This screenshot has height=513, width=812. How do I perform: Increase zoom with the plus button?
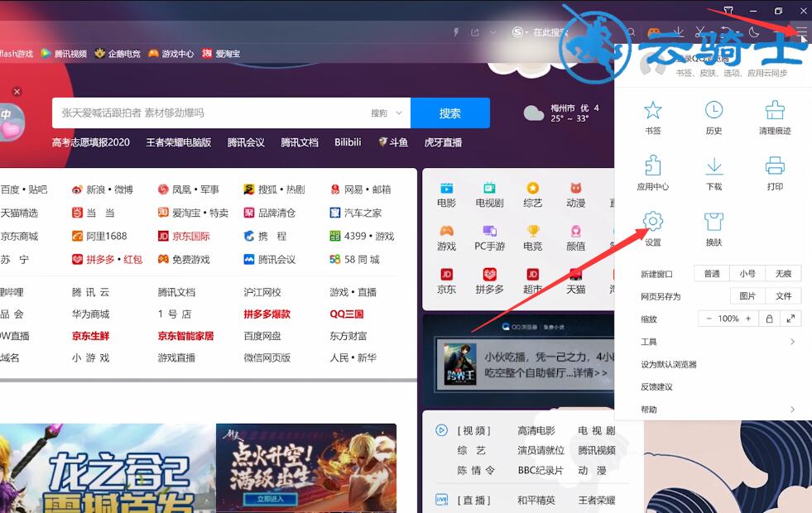click(x=748, y=319)
